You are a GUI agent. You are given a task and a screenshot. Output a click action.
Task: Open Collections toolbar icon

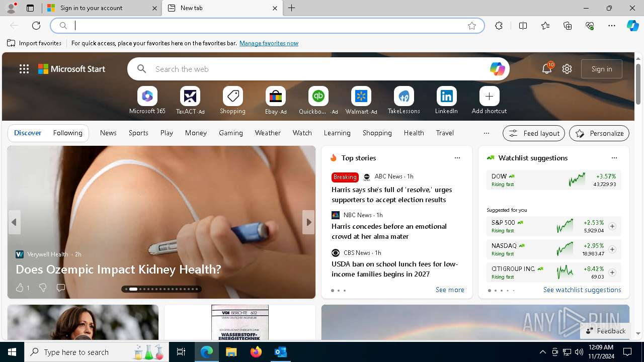coord(568,26)
